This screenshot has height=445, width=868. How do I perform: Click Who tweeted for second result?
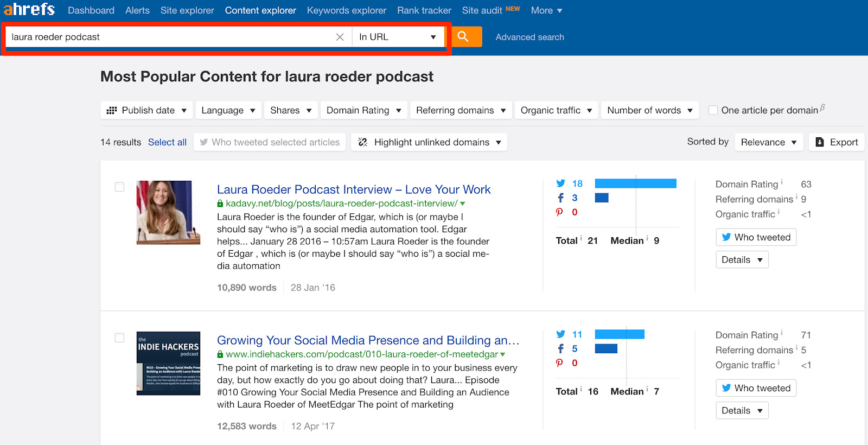click(756, 388)
